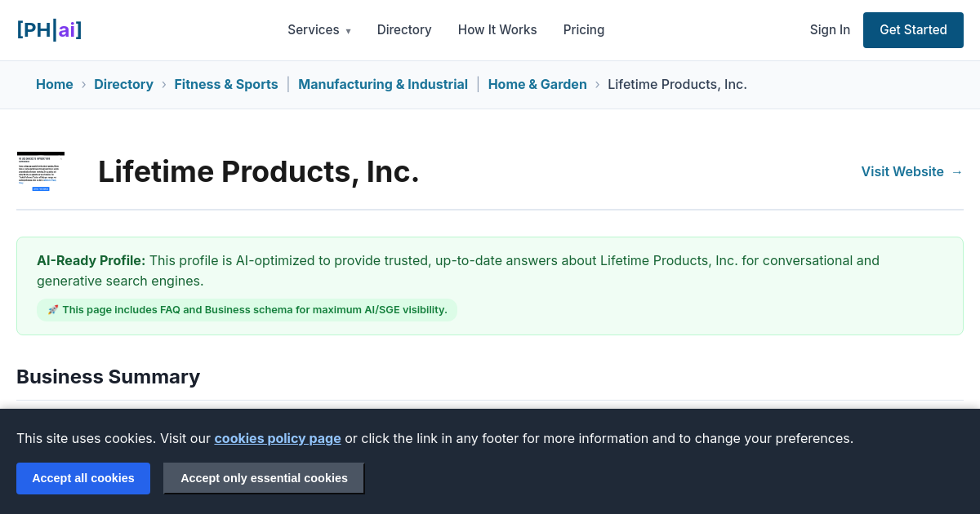980x514 pixels.
Task: Accept only essential cookies
Action: click(264, 478)
